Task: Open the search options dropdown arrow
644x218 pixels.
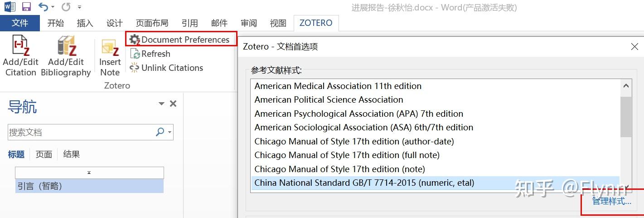Action: (170, 132)
